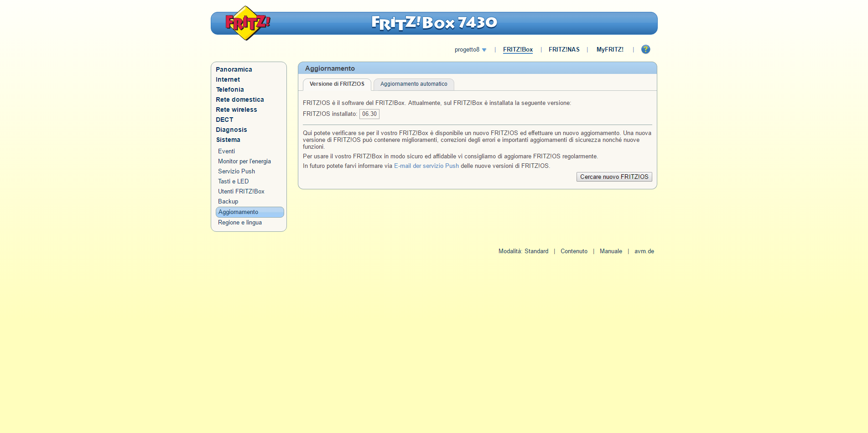Open the help question mark icon
The height and width of the screenshot is (433, 868).
pyautogui.click(x=645, y=49)
